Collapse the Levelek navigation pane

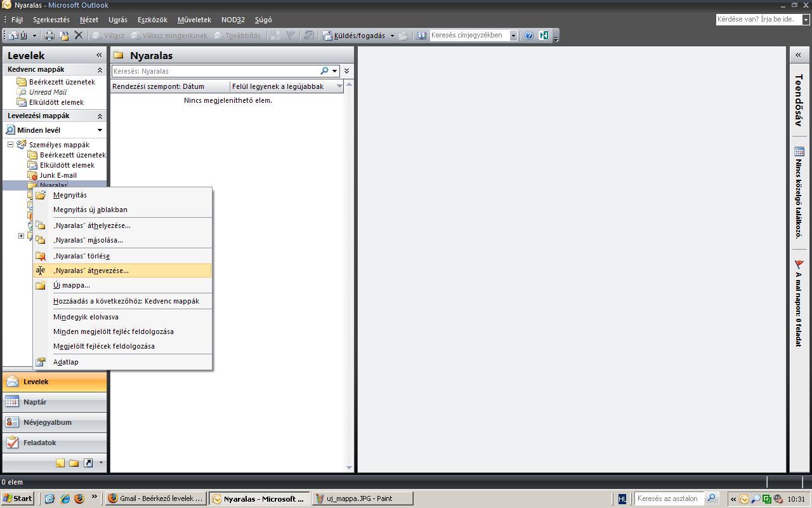point(99,55)
